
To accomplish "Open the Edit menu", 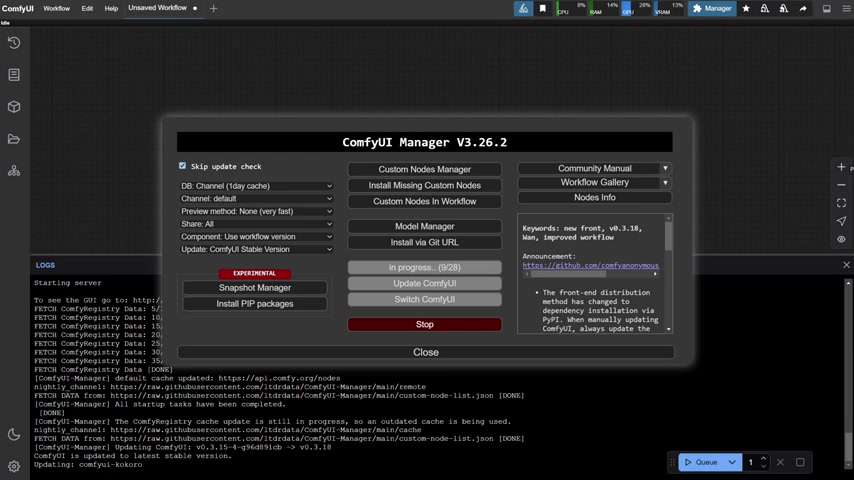I will click(87, 8).
